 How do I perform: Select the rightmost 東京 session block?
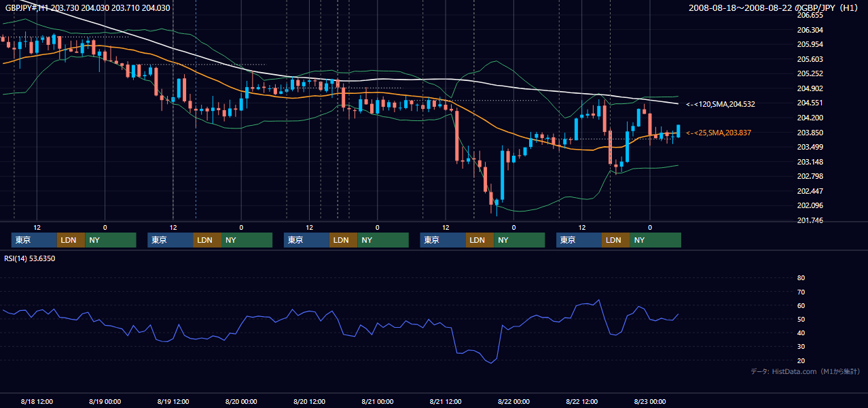click(579, 240)
